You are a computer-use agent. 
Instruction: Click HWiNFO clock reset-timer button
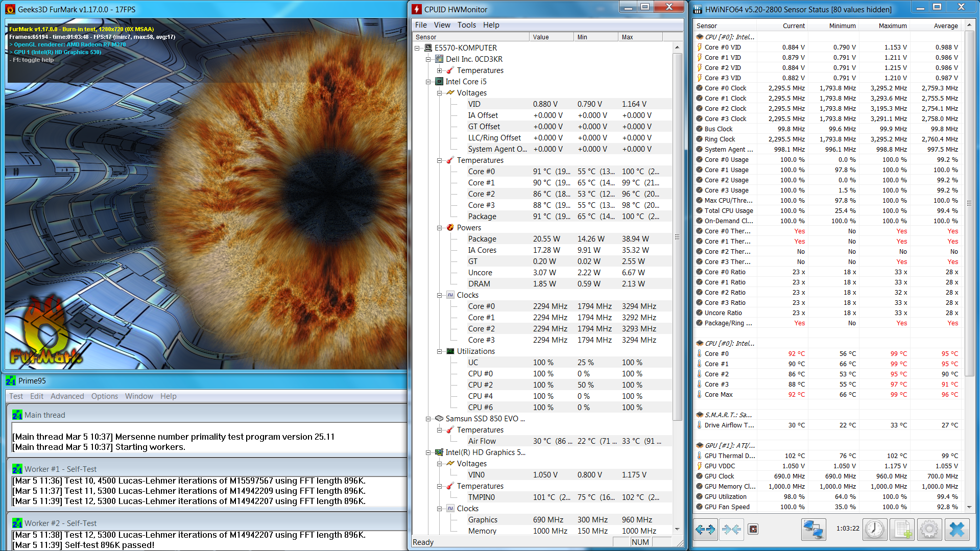[x=875, y=530]
